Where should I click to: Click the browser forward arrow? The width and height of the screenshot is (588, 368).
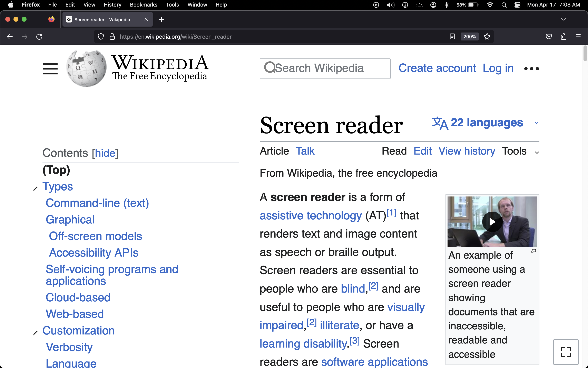tap(24, 37)
